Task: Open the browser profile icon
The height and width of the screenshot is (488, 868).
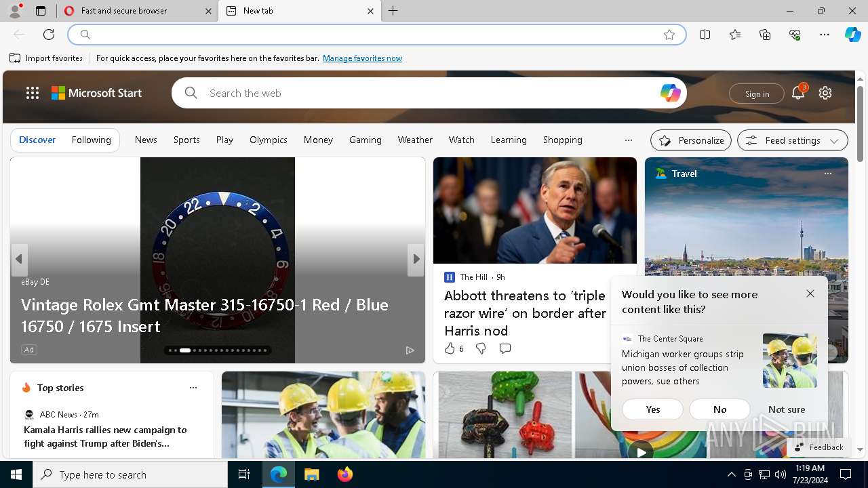Action: [15, 11]
